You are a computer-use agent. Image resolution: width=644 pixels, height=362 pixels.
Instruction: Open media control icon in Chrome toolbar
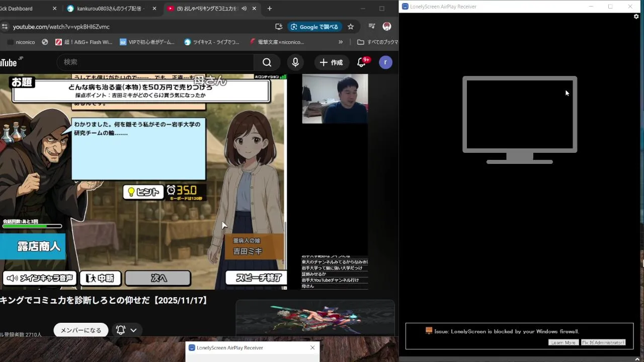click(372, 27)
